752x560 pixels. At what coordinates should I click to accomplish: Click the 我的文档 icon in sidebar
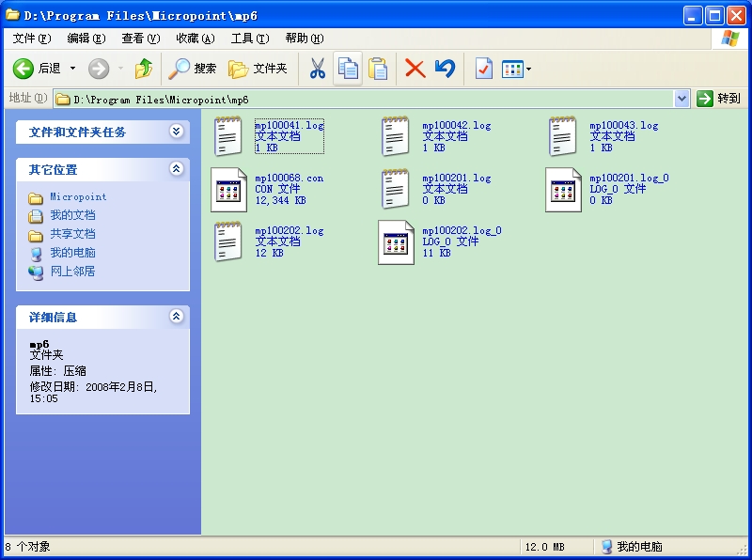click(36, 216)
